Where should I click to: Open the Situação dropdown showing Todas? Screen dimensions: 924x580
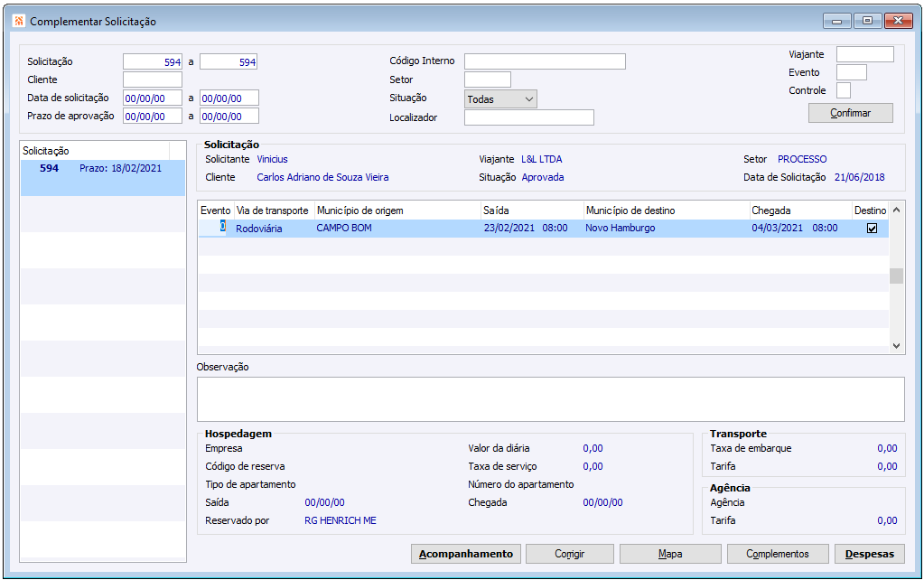coord(500,99)
